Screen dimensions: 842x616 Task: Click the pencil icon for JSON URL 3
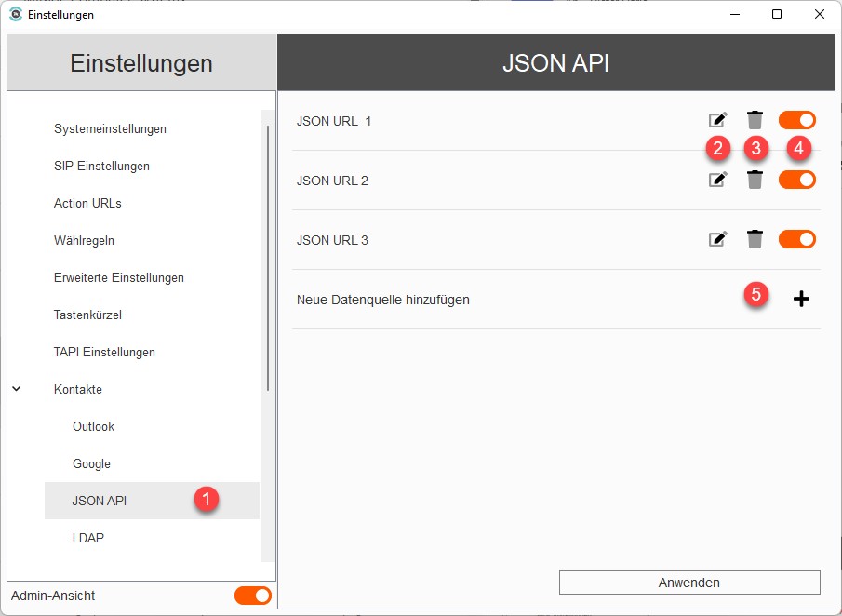[x=718, y=239]
